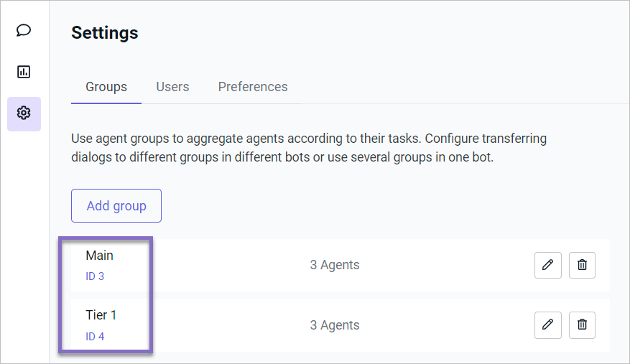Click 3 Agents count in Tier 1 row
Image resolution: width=630 pixels, height=364 pixels.
(335, 325)
